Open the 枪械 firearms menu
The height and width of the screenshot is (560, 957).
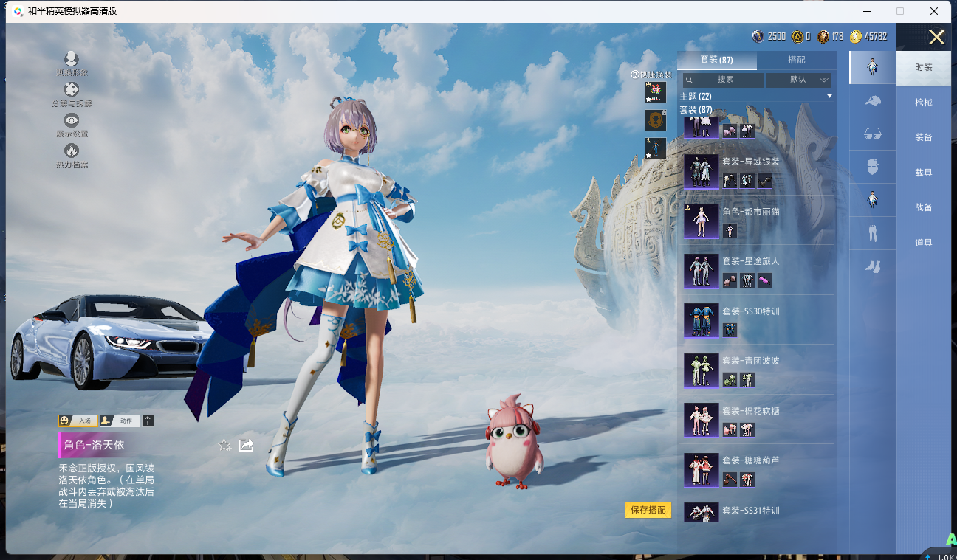pyautogui.click(x=923, y=103)
